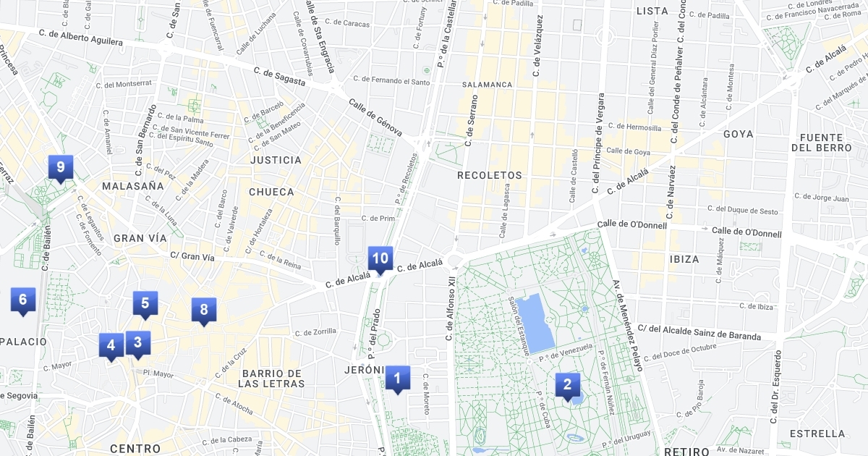Open marker 6 near Palacio
Viewport: 868px width, 456px height.
pyautogui.click(x=23, y=300)
